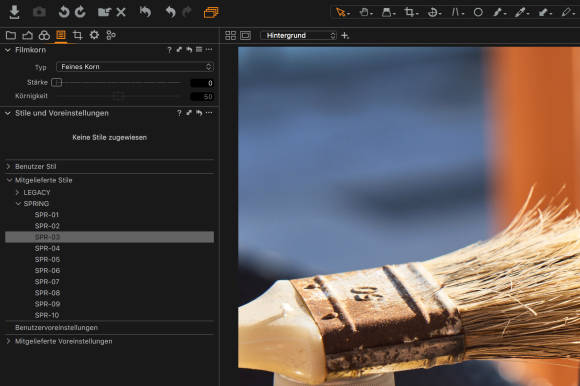
Task: Open help question mark for Filmkorn
Action: click(x=169, y=50)
